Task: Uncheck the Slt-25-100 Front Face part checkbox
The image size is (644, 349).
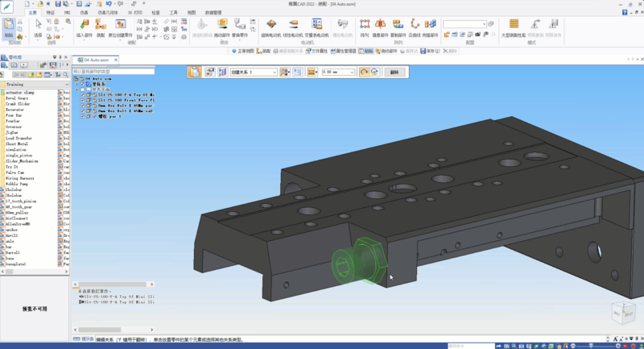Action: [x=83, y=100]
